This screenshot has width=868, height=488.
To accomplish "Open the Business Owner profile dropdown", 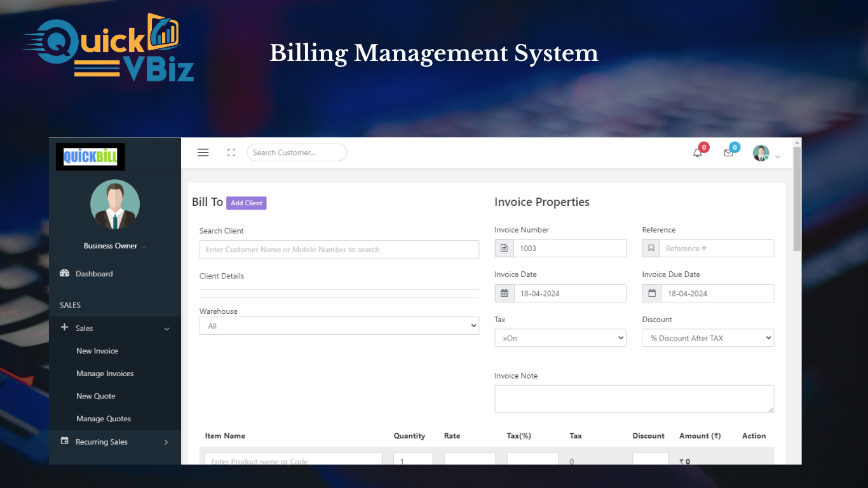I will pyautogui.click(x=114, y=246).
